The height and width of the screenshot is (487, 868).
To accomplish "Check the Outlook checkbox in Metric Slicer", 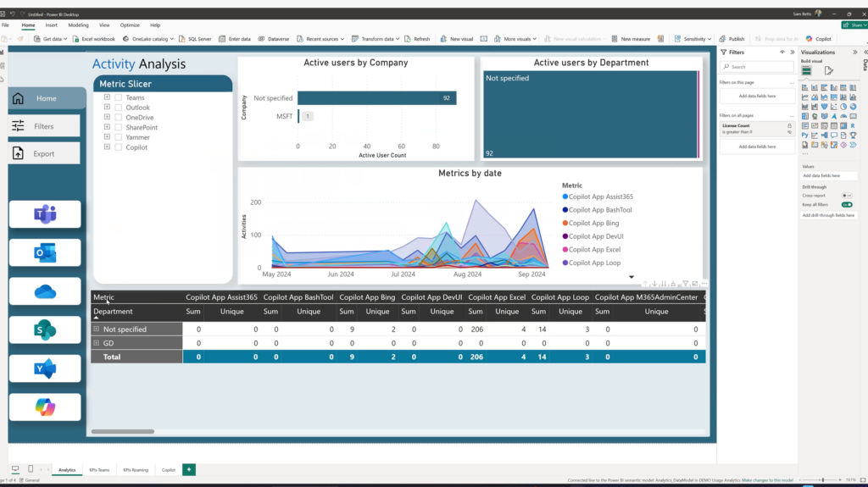I will 118,108.
